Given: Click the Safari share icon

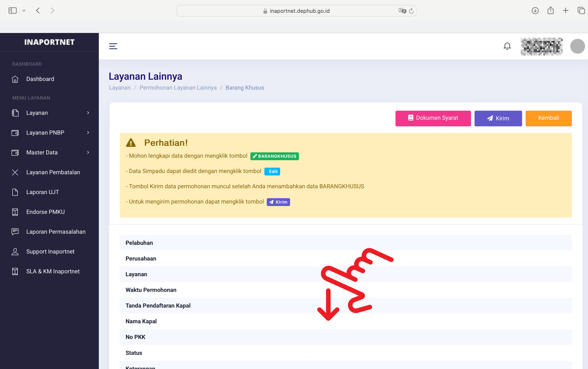Looking at the screenshot, I should pyautogui.click(x=550, y=11).
